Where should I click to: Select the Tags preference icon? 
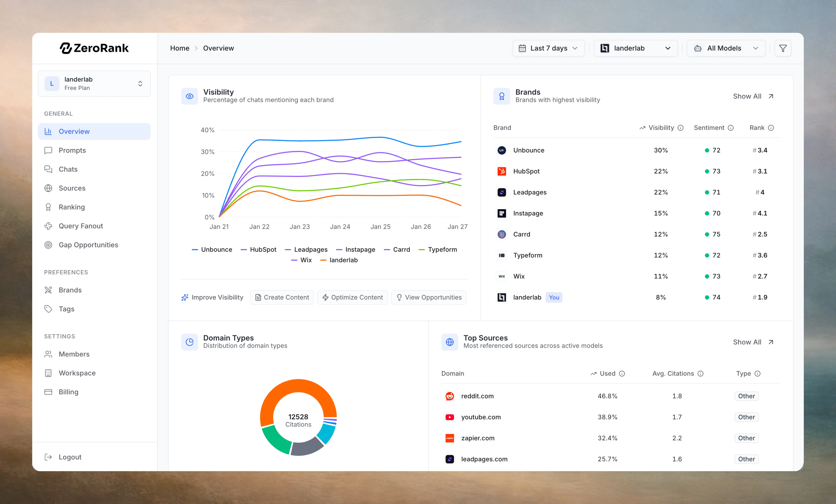point(48,309)
